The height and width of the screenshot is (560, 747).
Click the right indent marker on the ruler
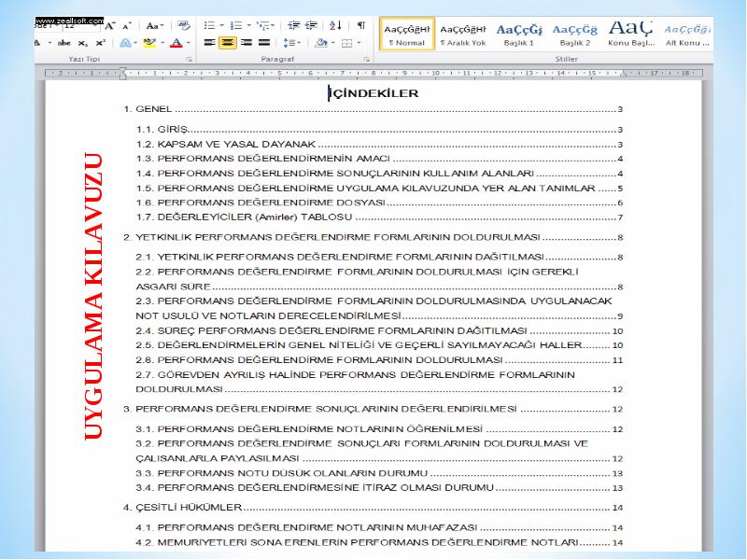point(624,74)
